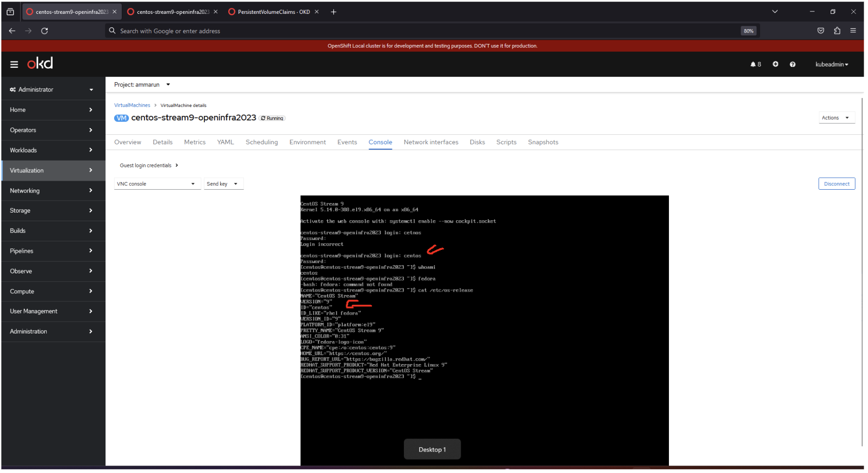The height and width of the screenshot is (473, 868).
Task: Open the Scripts tab
Action: click(508, 143)
